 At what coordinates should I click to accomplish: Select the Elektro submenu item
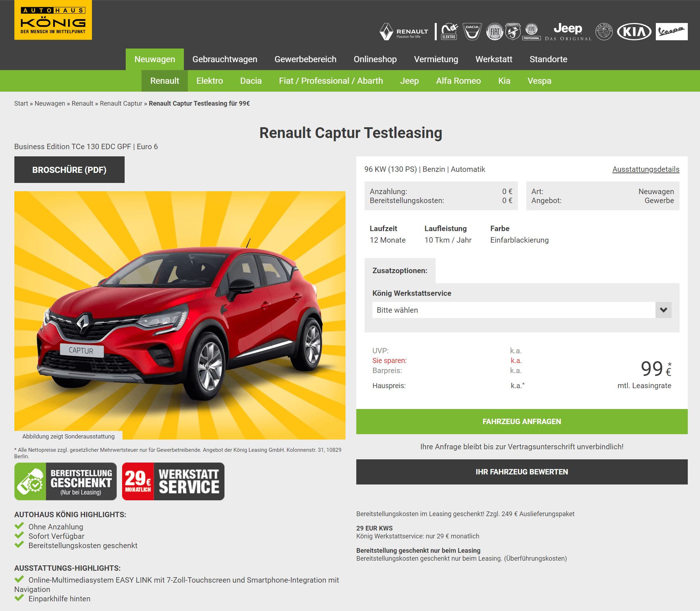coord(210,81)
